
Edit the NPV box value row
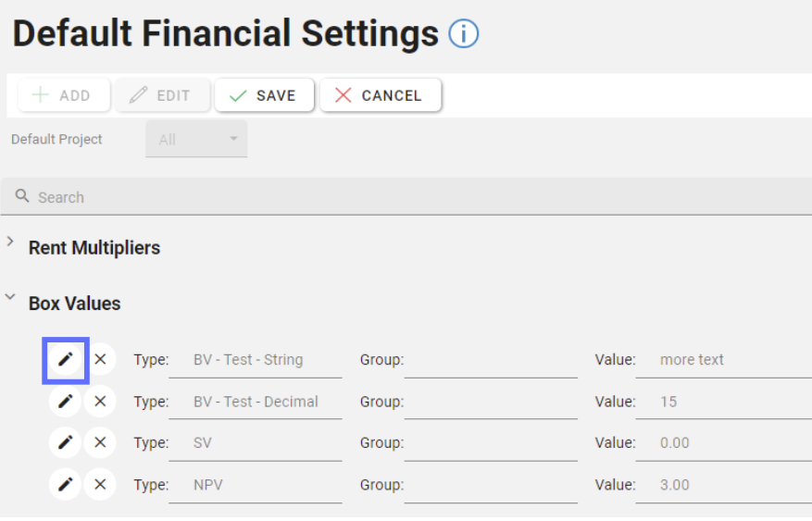[x=65, y=485]
